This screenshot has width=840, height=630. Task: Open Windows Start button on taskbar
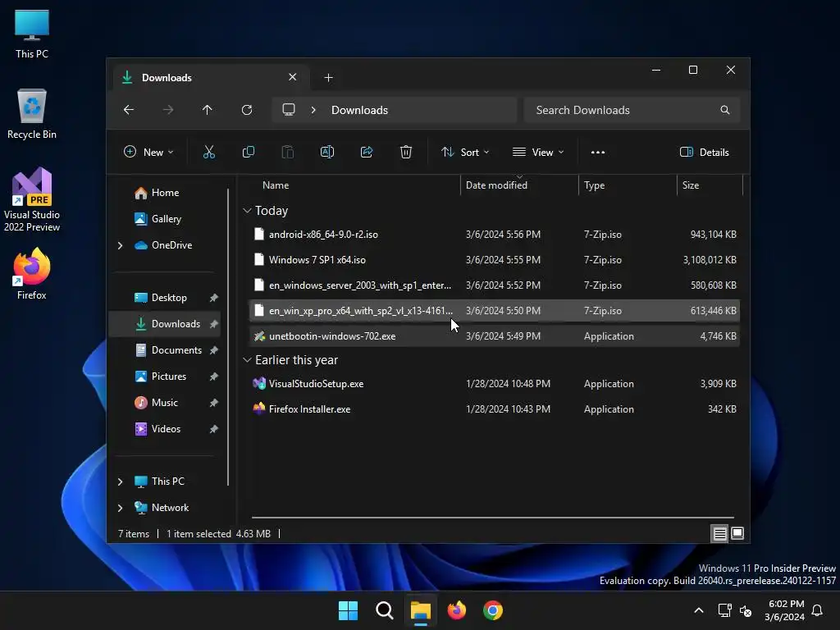(x=348, y=610)
